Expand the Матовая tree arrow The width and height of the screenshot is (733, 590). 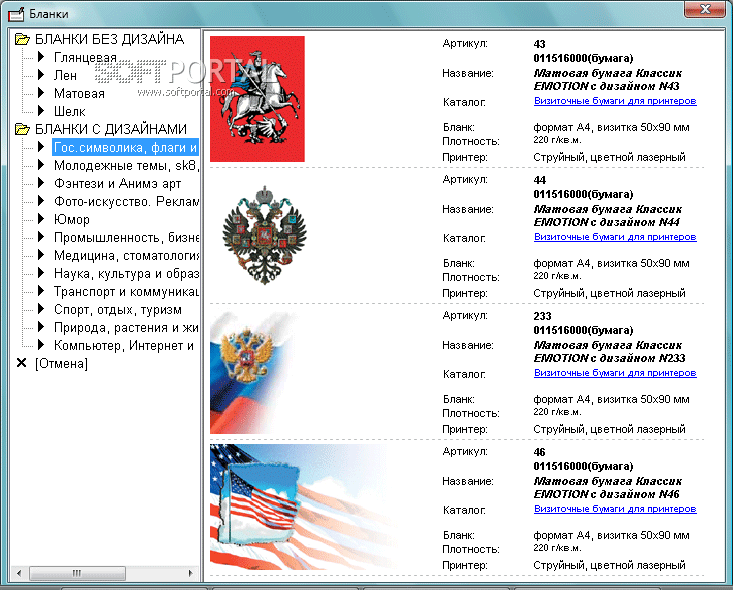(x=41, y=93)
